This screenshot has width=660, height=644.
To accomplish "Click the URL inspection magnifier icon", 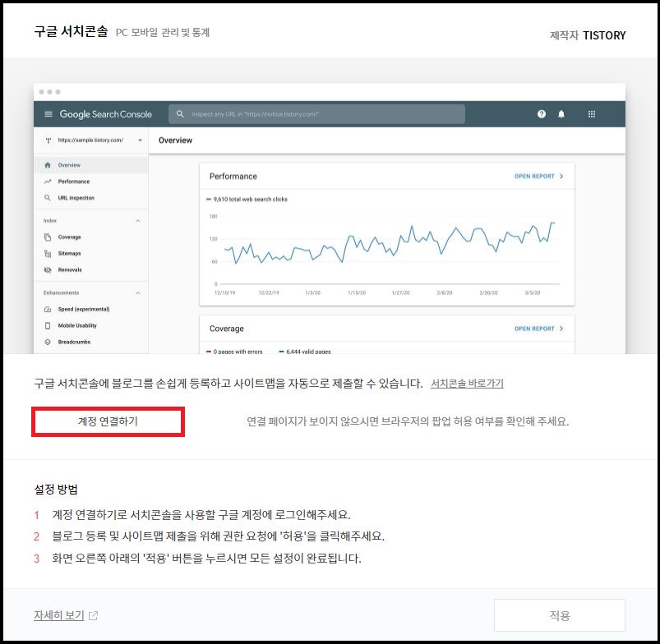I will (48, 198).
